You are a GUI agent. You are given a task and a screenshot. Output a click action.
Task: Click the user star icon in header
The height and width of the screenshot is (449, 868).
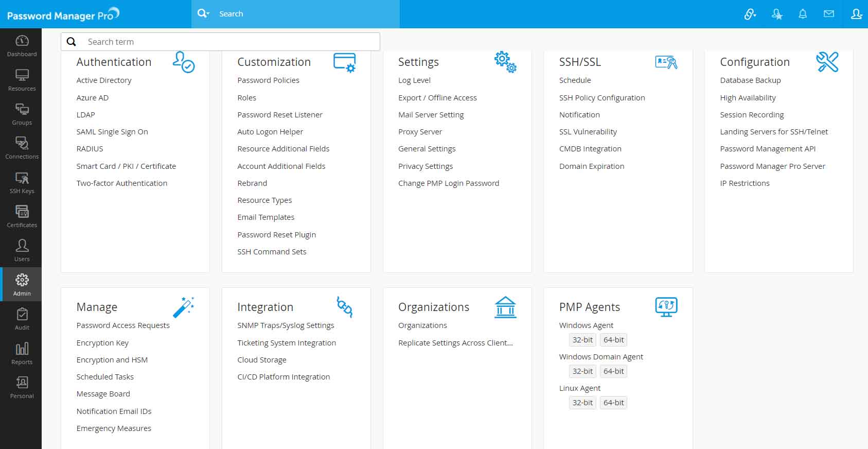[777, 14]
